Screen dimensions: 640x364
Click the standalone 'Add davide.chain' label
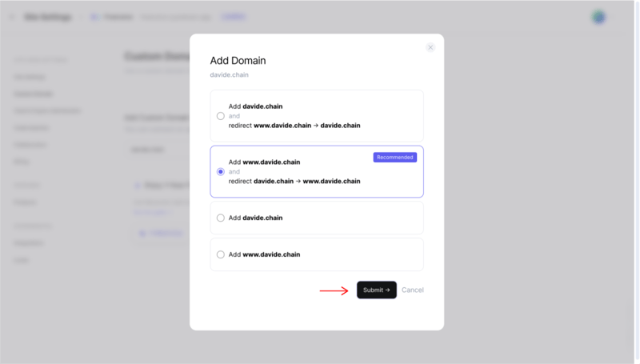[x=255, y=218]
